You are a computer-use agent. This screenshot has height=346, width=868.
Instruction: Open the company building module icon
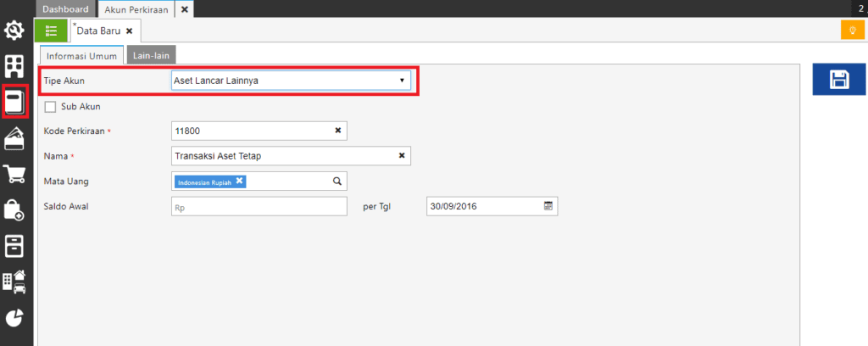15,67
